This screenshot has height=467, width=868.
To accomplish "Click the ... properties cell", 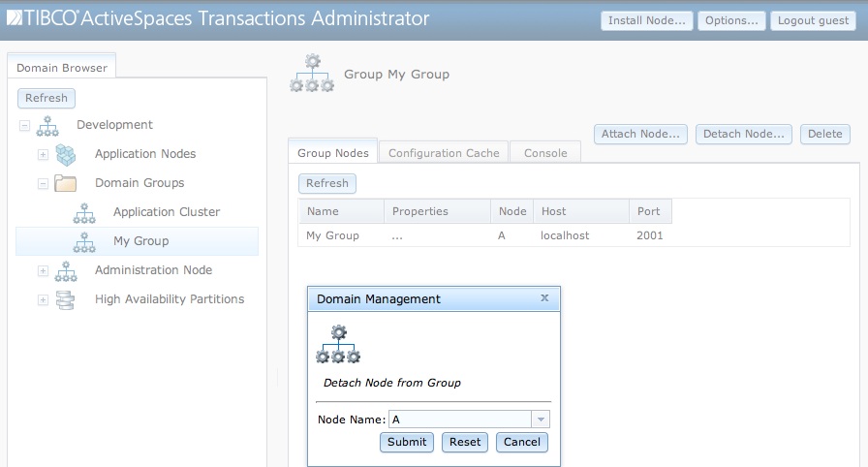I will coord(397,236).
